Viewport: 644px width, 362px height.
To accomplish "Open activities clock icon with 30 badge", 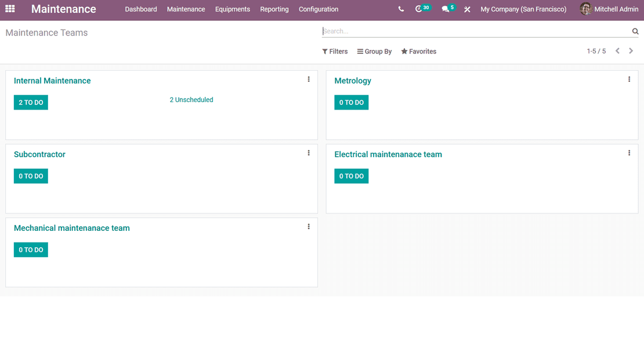I will pyautogui.click(x=420, y=9).
